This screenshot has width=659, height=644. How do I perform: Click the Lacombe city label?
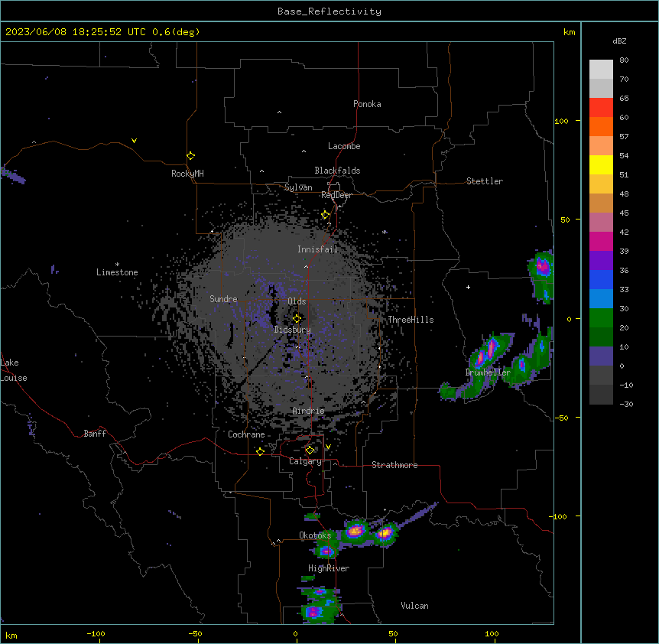pos(344,146)
